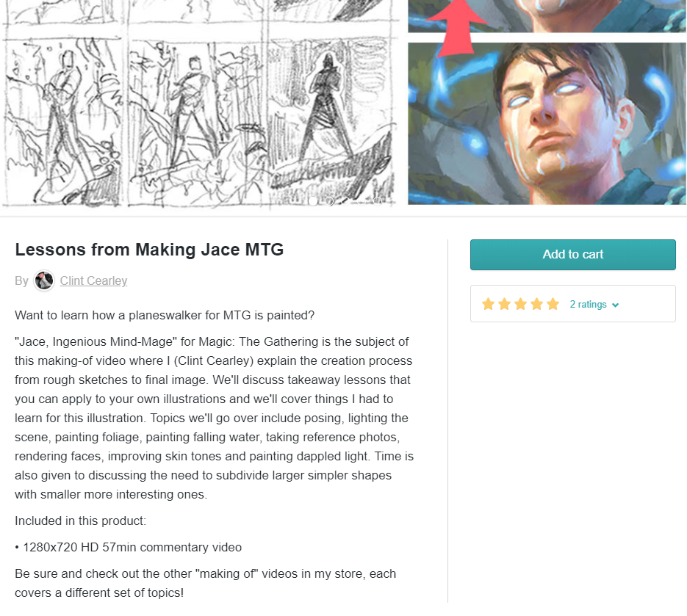View the painted Jace face close-up image

click(547, 123)
